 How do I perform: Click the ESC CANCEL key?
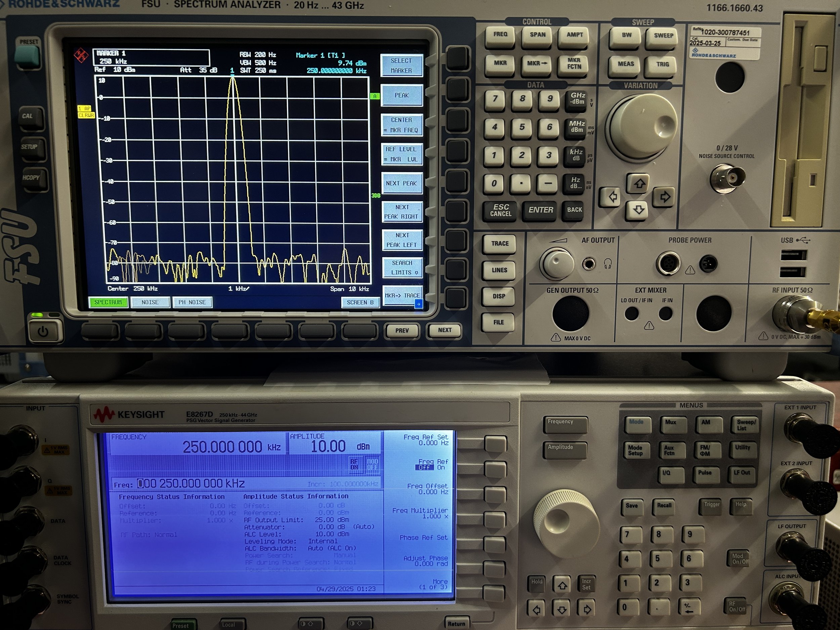(x=501, y=210)
